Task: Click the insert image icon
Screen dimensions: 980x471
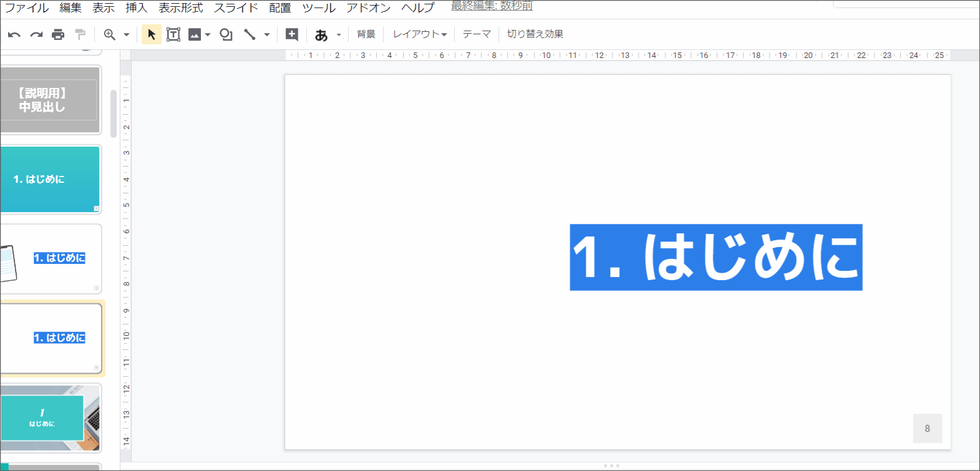Action: pos(195,34)
